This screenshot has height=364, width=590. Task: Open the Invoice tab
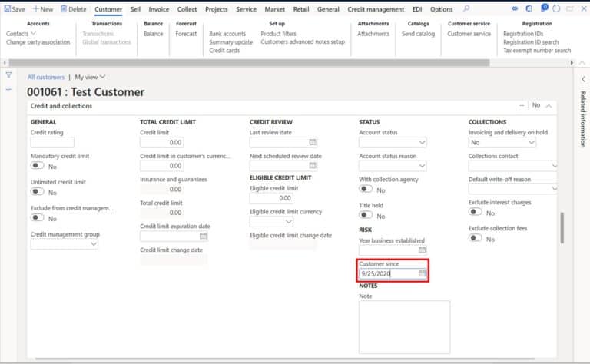coord(159,9)
